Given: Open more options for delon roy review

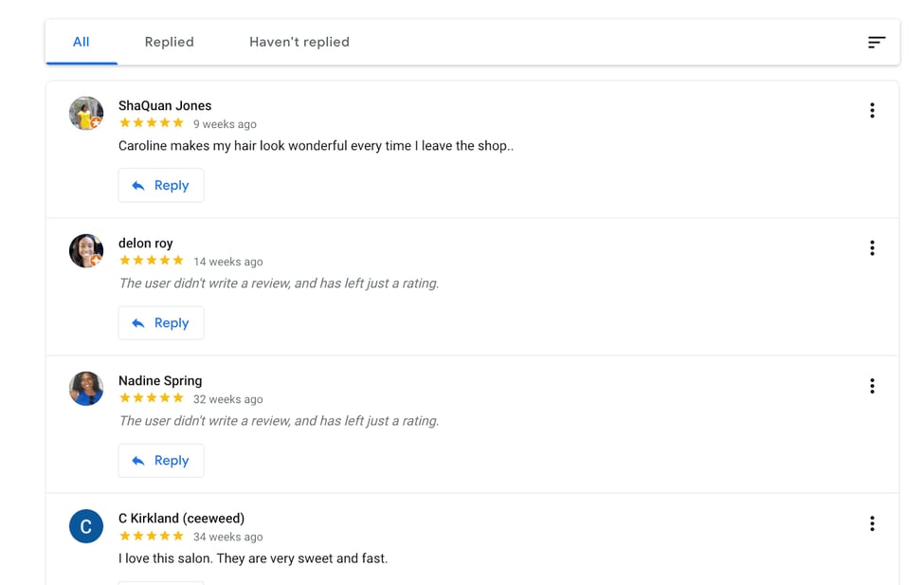Looking at the screenshot, I should click(872, 248).
